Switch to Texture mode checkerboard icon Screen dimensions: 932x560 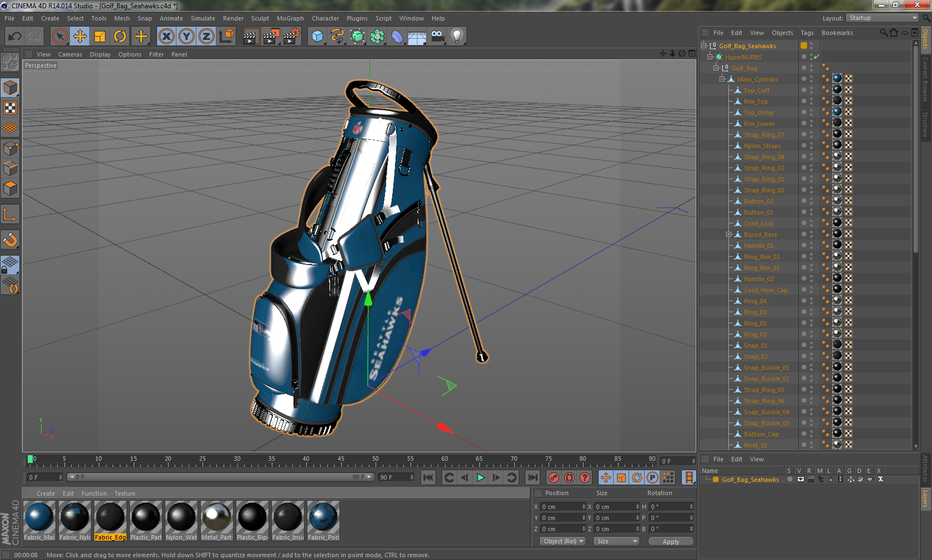[x=10, y=108]
